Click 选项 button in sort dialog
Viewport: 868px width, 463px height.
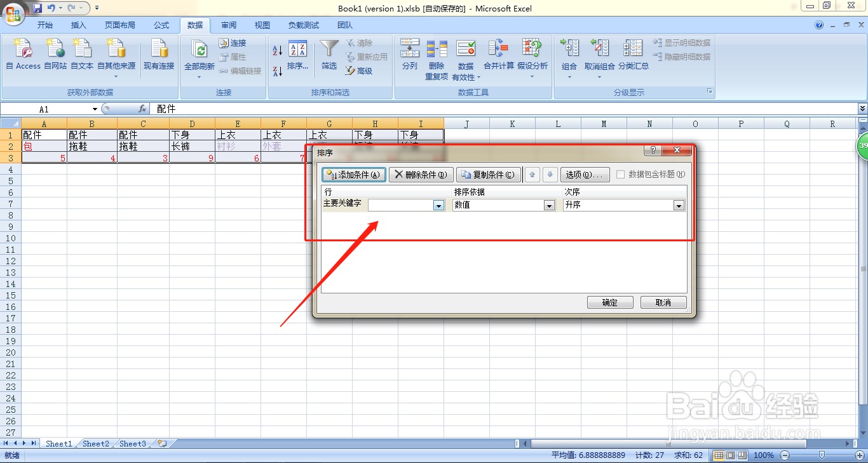[x=585, y=175]
